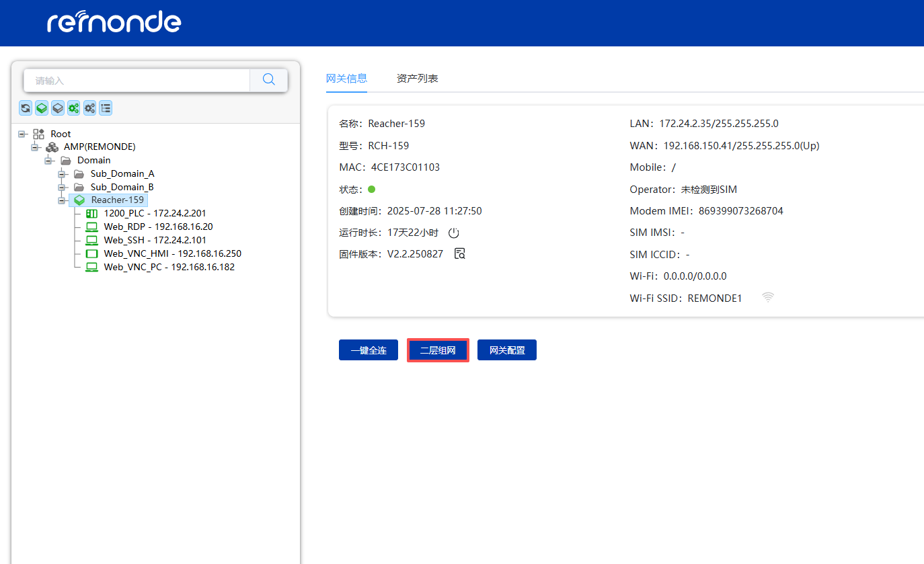Switch to the 资产列表 tab

[x=417, y=79]
